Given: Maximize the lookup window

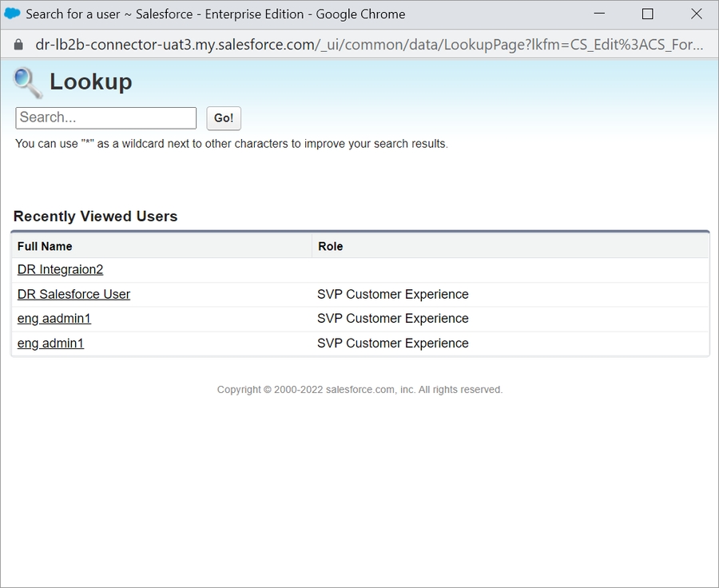Looking at the screenshot, I should point(647,14).
